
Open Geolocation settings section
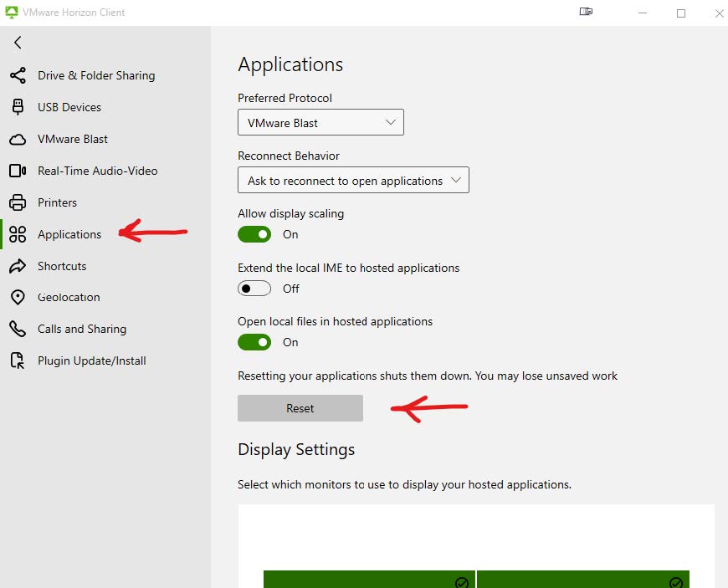[x=105, y=298]
